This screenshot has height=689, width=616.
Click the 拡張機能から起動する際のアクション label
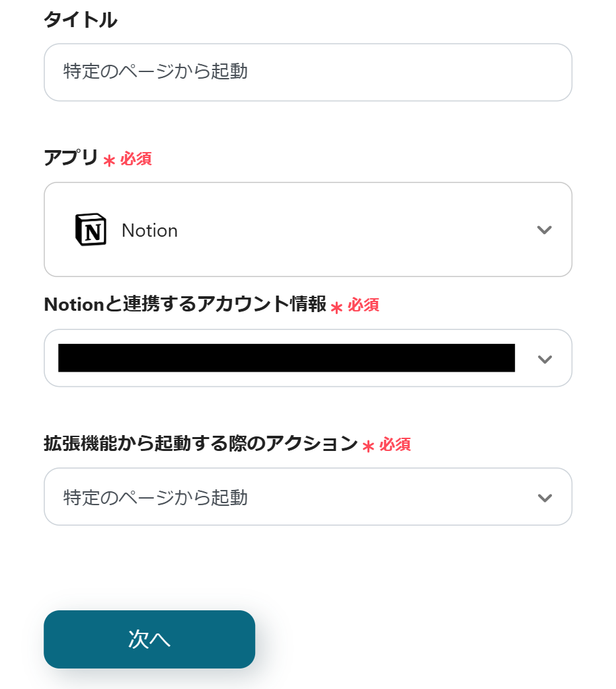(200, 444)
